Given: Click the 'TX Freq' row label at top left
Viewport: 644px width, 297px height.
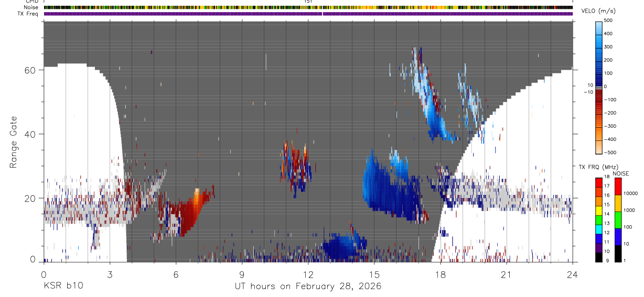Looking at the screenshot, I should (x=28, y=14).
